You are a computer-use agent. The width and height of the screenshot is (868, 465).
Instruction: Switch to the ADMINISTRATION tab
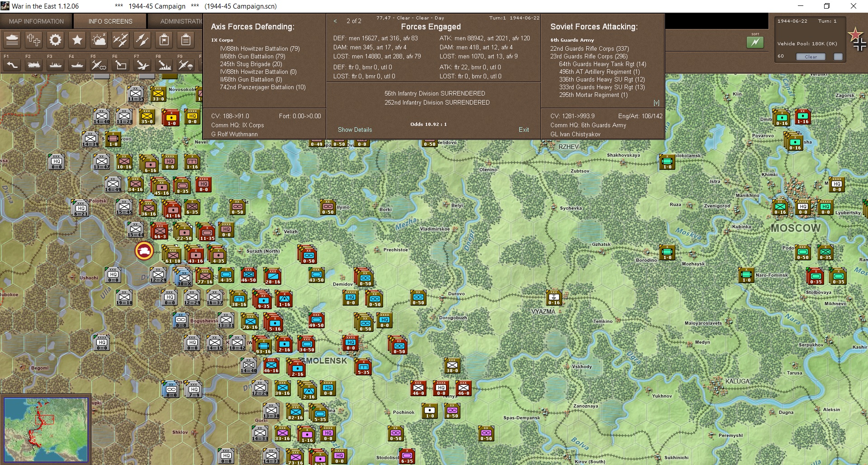[x=175, y=21]
